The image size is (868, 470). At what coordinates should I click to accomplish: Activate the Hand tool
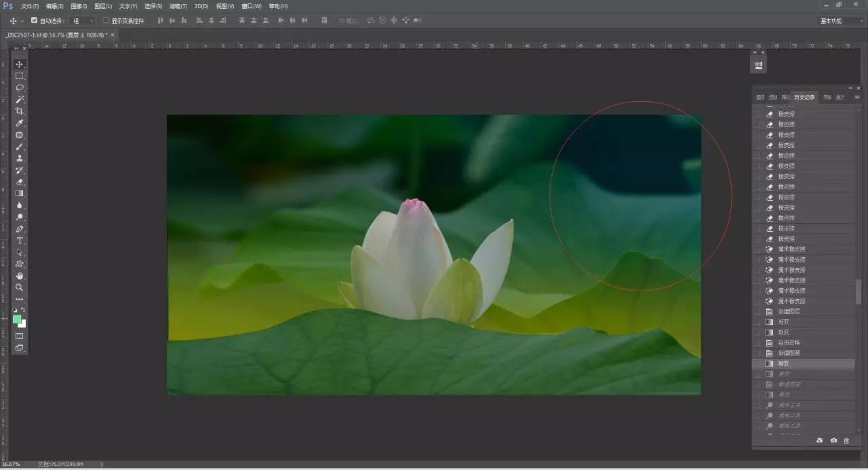click(20, 276)
